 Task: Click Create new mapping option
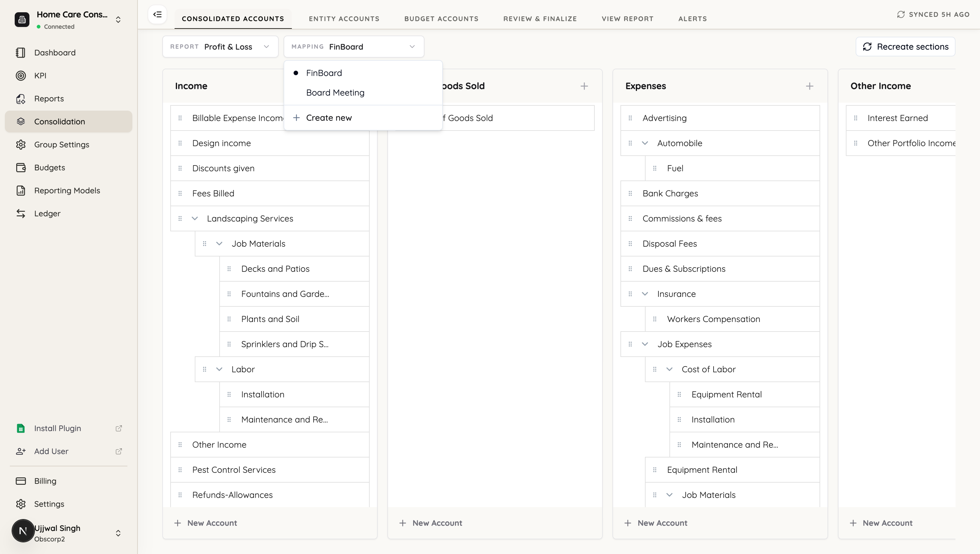click(363, 118)
